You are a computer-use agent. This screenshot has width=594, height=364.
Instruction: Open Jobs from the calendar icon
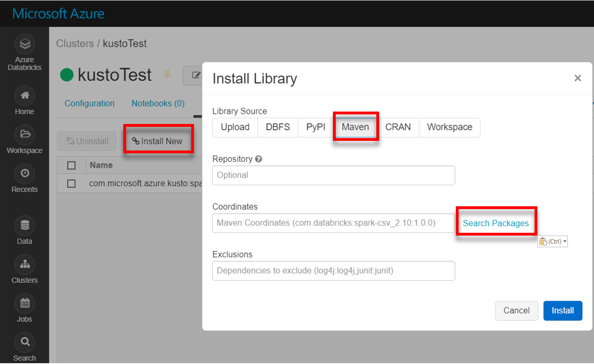pos(24,303)
